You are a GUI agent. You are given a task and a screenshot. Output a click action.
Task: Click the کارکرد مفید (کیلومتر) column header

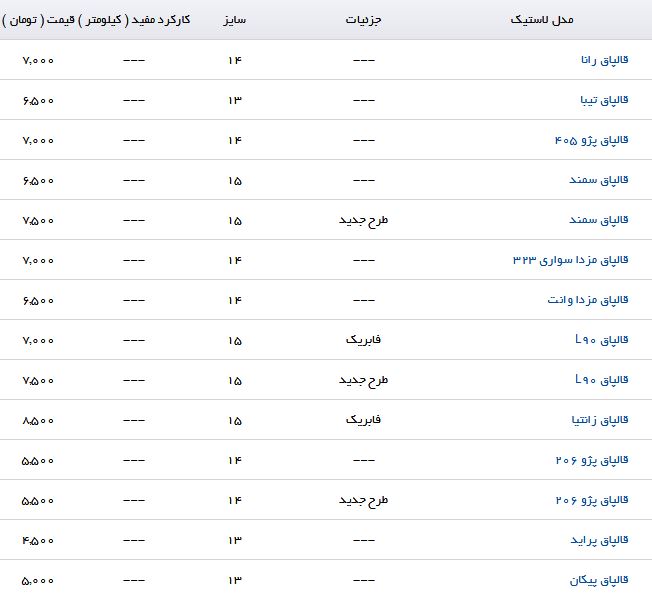coord(134,20)
